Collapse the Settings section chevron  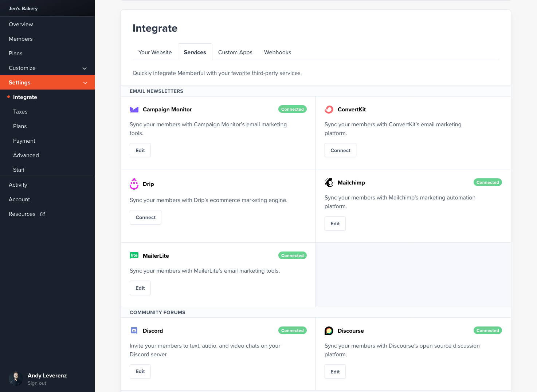85,82
